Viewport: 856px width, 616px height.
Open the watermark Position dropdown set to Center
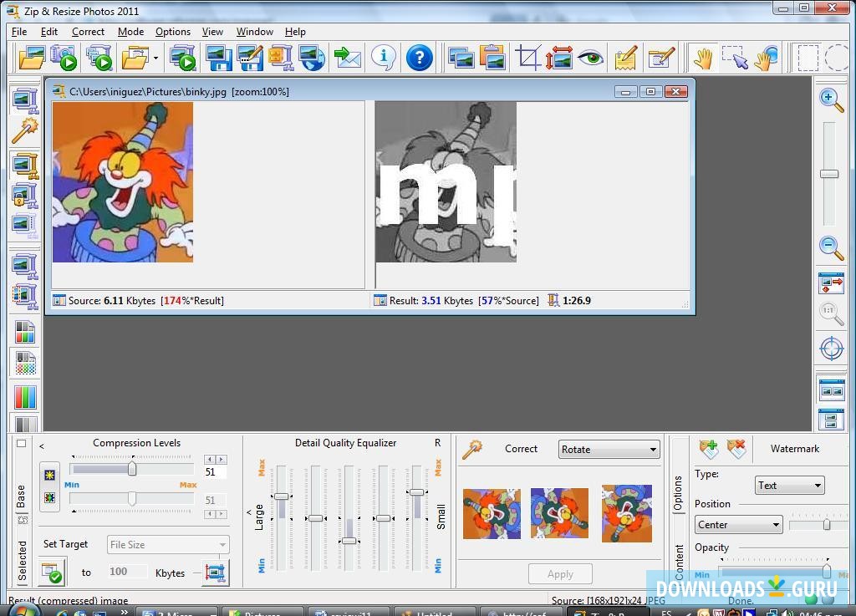[x=738, y=525]
